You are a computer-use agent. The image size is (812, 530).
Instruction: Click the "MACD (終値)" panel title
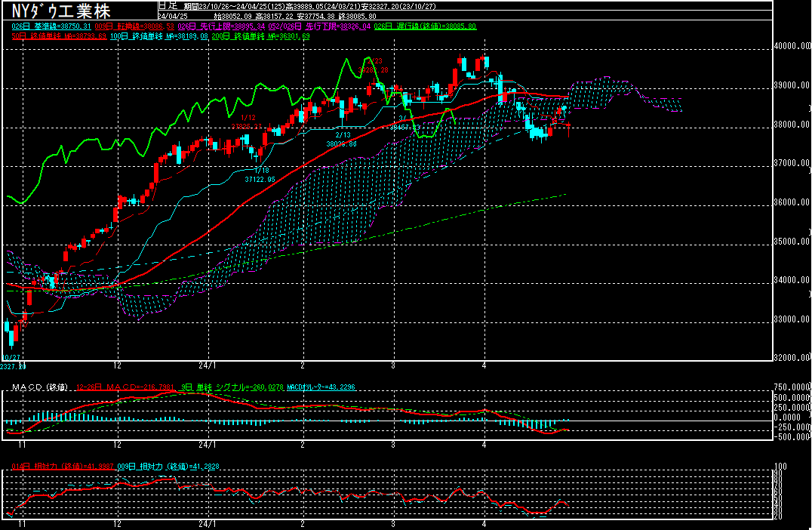point(39,387)
